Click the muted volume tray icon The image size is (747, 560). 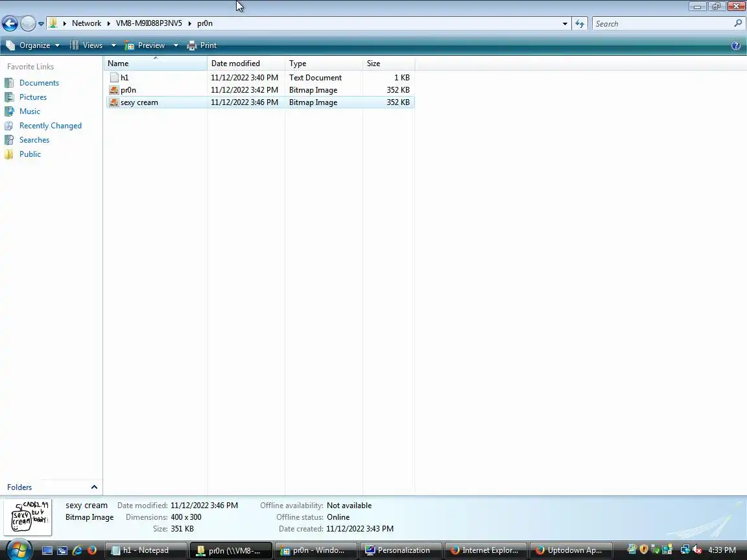tap(697, 550)
